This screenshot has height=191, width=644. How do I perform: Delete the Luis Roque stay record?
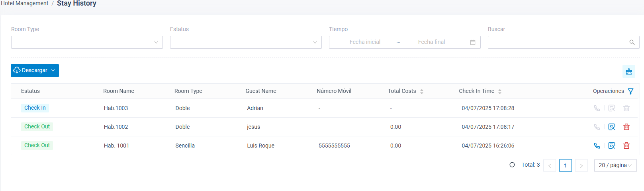tap(626, 146)
